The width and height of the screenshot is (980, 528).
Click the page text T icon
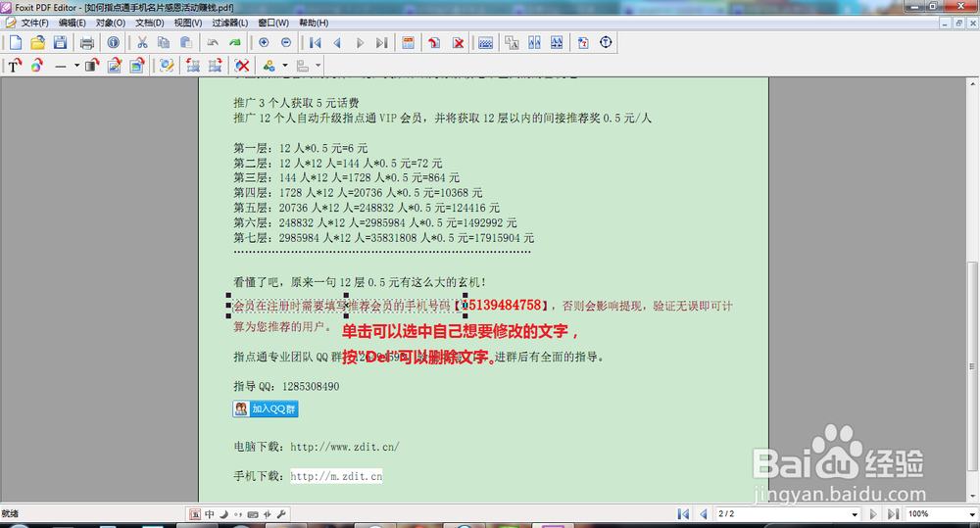tap(583, 42)
